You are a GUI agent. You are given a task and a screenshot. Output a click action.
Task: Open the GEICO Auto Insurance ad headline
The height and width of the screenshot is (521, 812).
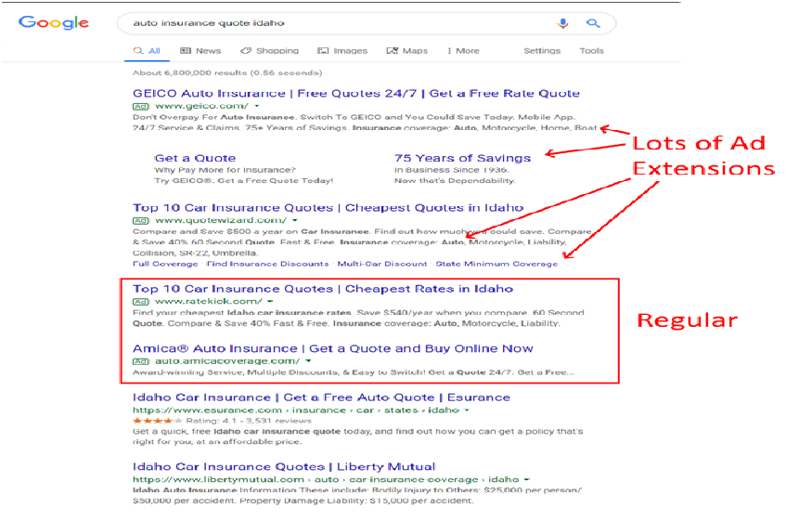(x=355, y=94)
